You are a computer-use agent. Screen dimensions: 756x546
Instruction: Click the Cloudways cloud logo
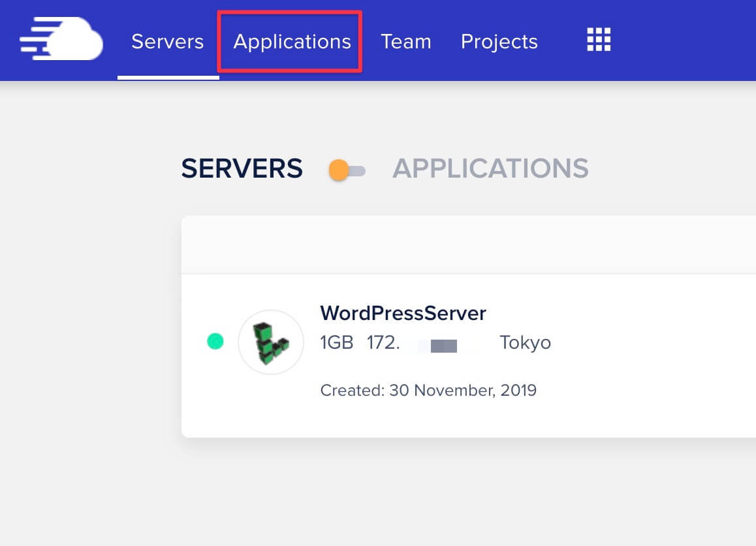[61, 39]
